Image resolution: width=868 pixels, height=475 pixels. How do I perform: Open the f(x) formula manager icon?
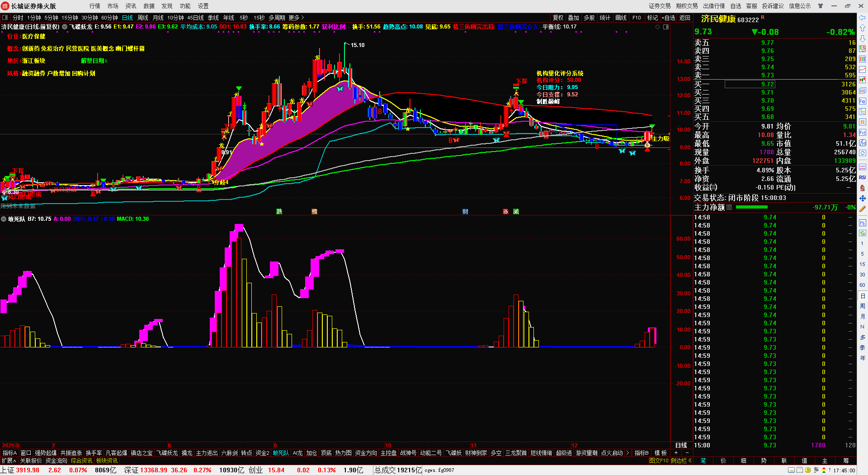pos(863,143)
